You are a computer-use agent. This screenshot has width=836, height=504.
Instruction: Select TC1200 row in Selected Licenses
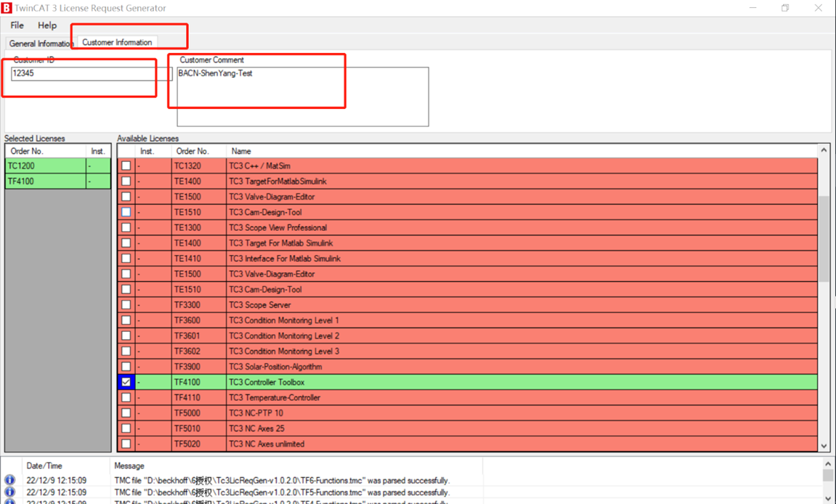pyautogui.click(x=58, y=166)
